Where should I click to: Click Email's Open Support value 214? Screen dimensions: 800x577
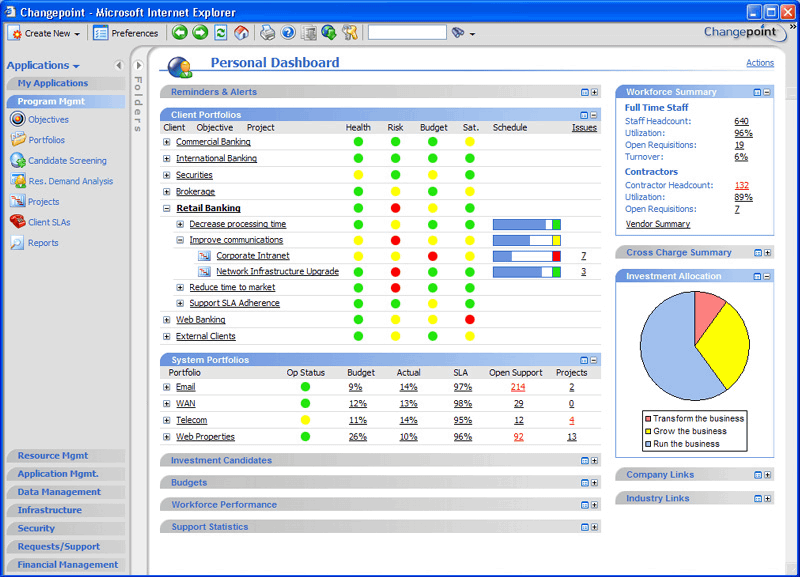[518, 387]
